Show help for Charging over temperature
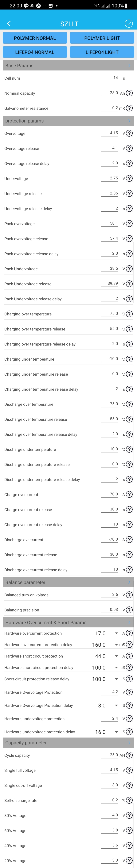 tap(129, 314)
